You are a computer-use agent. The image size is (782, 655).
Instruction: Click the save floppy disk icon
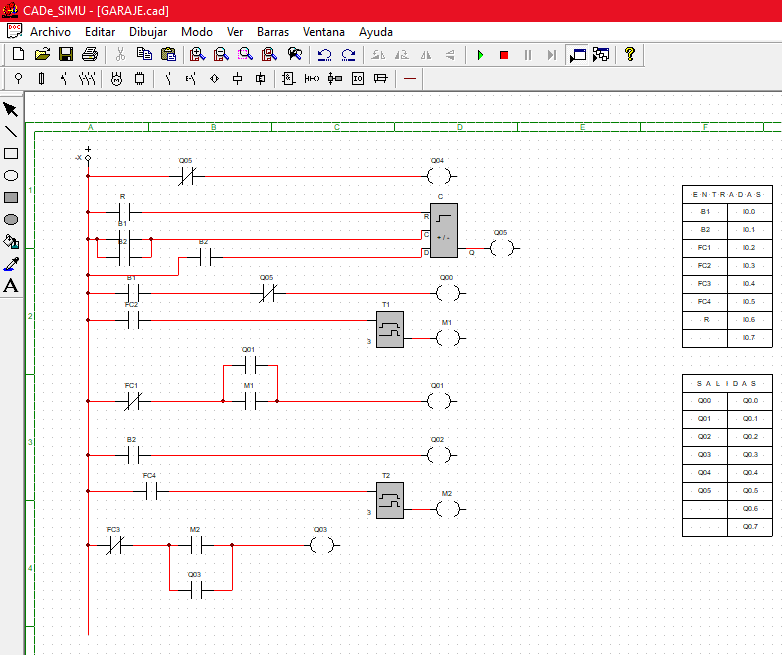[66, 54]
